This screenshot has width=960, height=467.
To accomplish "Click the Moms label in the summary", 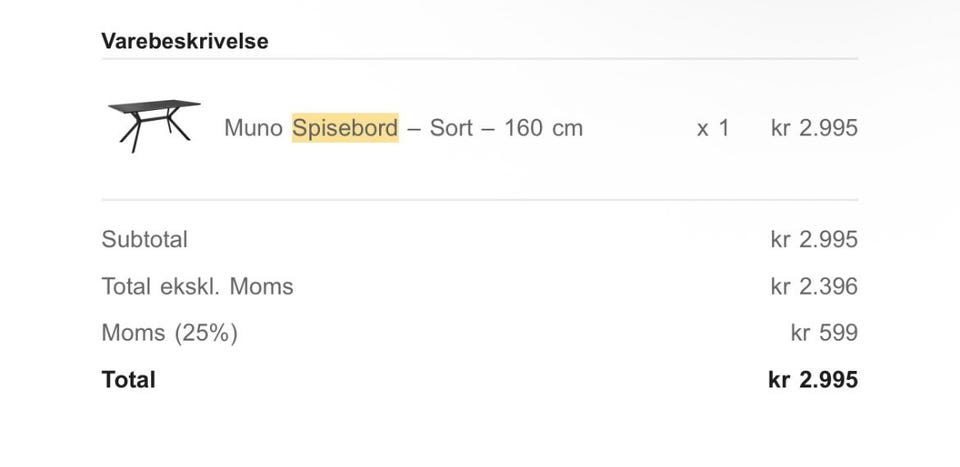I will [135, 333].
